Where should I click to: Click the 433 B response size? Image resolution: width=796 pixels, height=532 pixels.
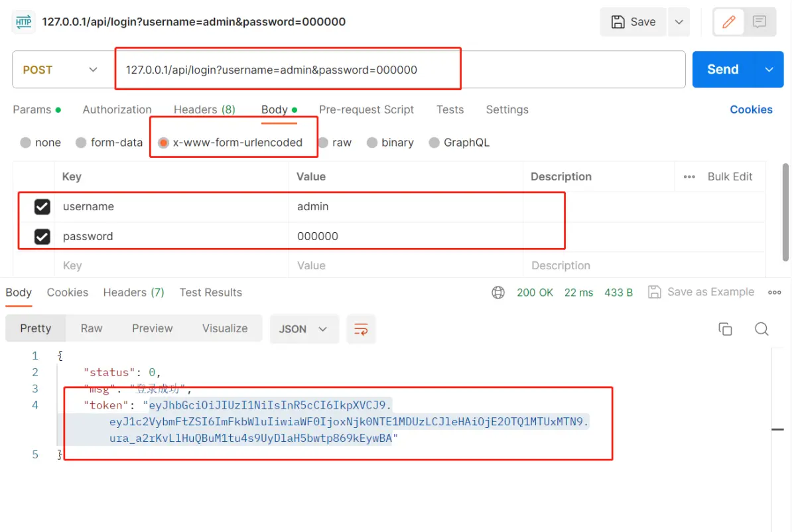click(x=618, y=293)
